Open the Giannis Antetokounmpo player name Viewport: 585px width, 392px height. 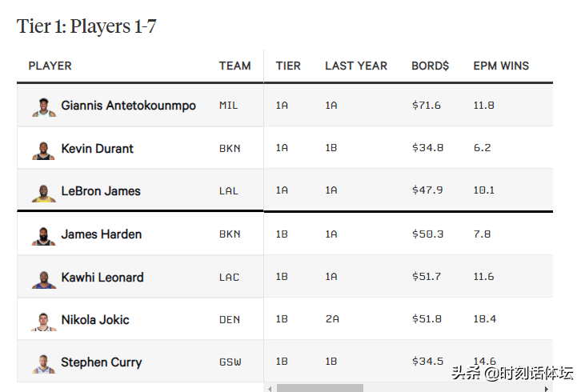(x=128, y=106)
